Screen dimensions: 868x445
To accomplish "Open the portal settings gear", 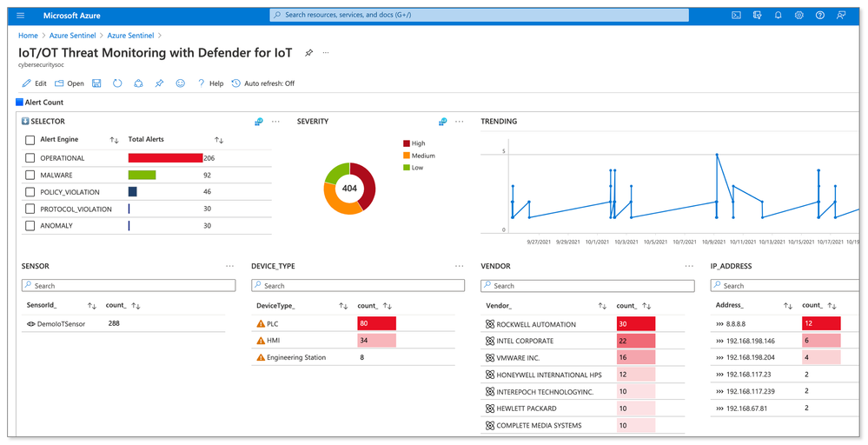I will pyautogui.click(x=798, y=16).
